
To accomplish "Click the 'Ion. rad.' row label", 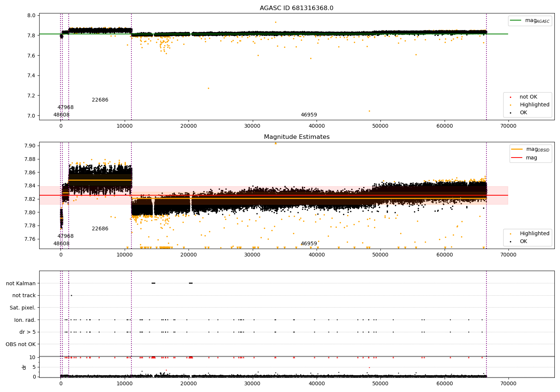I will [25, 320].
